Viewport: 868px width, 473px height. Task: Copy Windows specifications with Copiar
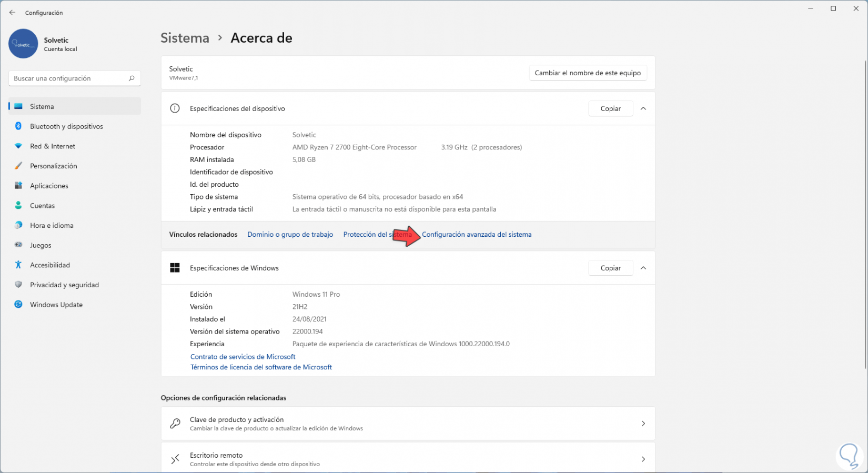(610, 268)
